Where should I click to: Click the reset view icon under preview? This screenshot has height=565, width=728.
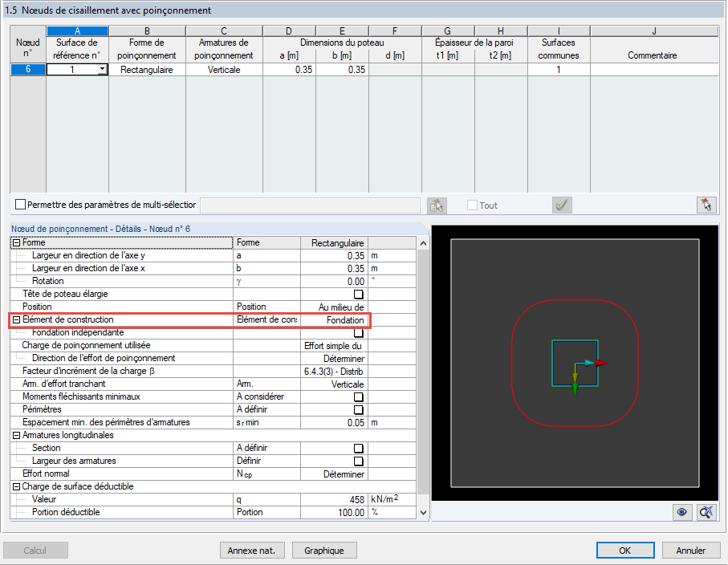click(x=706, y=512)
